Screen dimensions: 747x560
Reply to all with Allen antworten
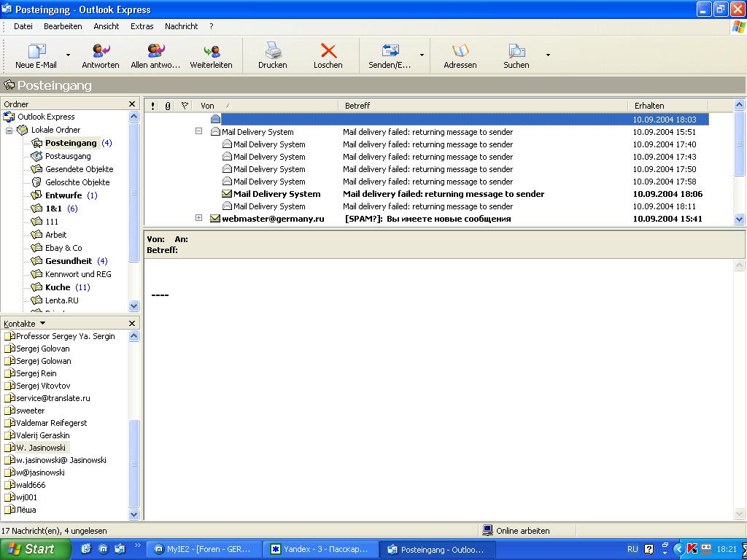pyautogui.click(x=156, y=55)
